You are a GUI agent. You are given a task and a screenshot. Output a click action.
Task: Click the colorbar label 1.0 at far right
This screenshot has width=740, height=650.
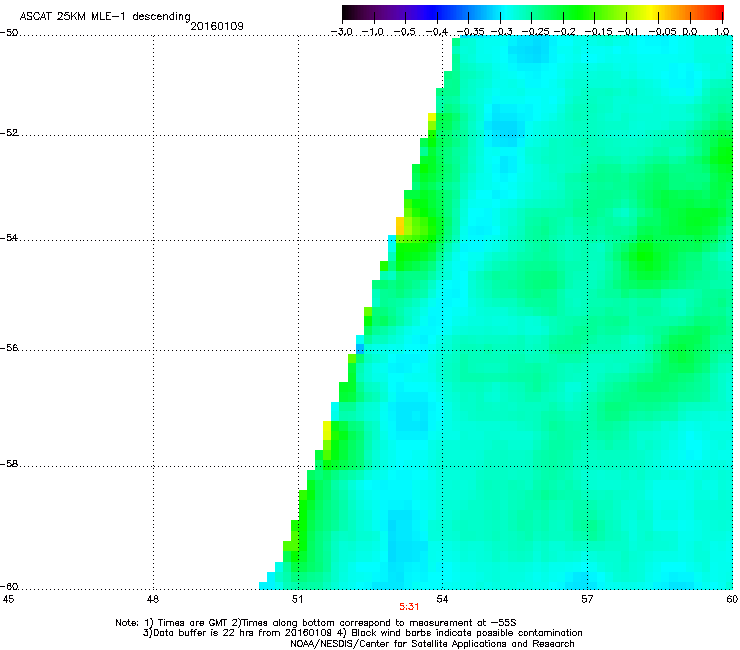pos(722,32)
